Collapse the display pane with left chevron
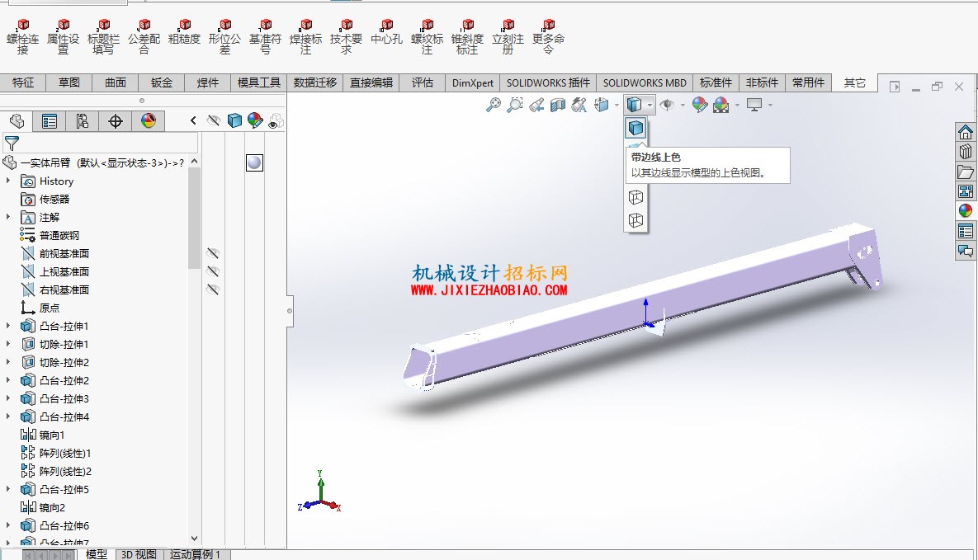 193,121
